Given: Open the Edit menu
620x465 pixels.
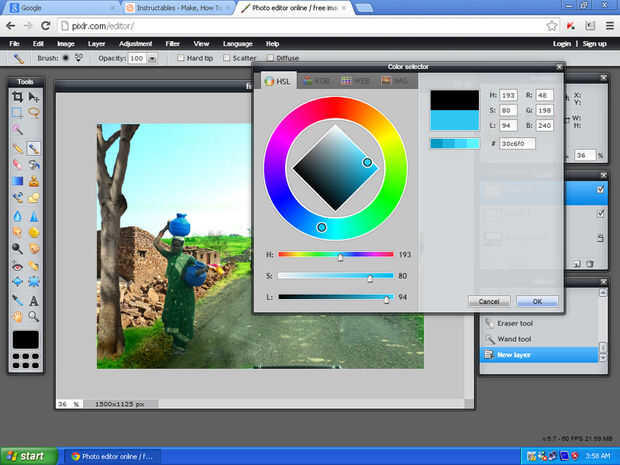Looking at the screenshot, I should coord(38,44).
